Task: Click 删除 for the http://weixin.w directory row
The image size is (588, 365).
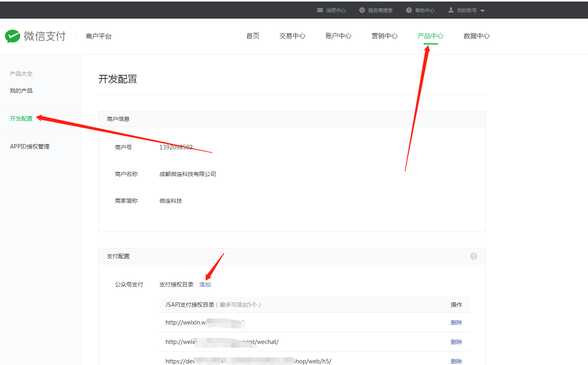Action: coord(456,323)
